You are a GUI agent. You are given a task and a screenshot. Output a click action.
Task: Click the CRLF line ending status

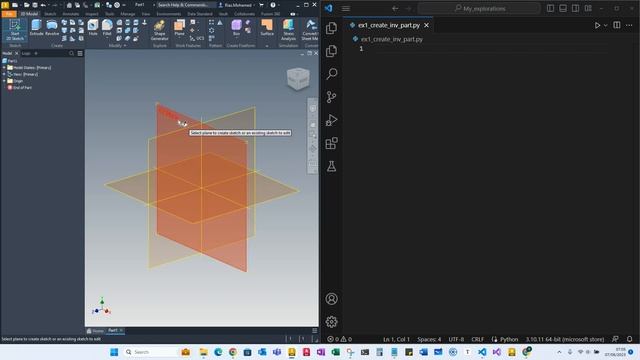coord(478,339)
